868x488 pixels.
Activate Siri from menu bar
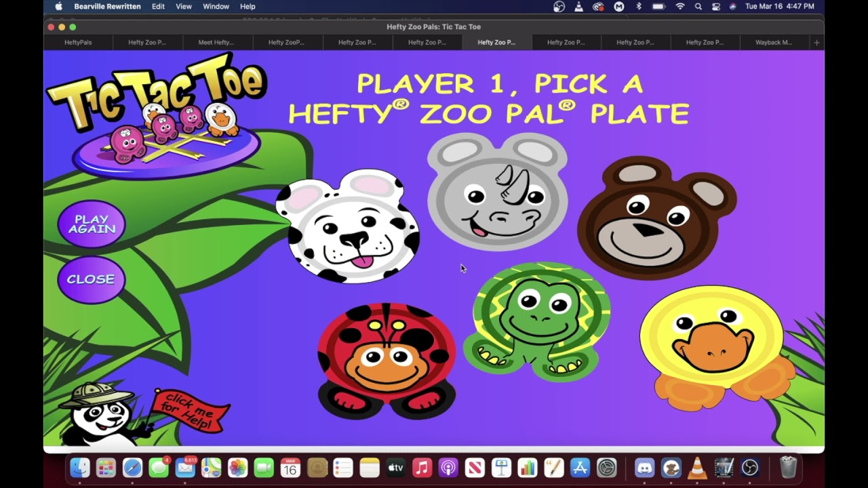733,6
